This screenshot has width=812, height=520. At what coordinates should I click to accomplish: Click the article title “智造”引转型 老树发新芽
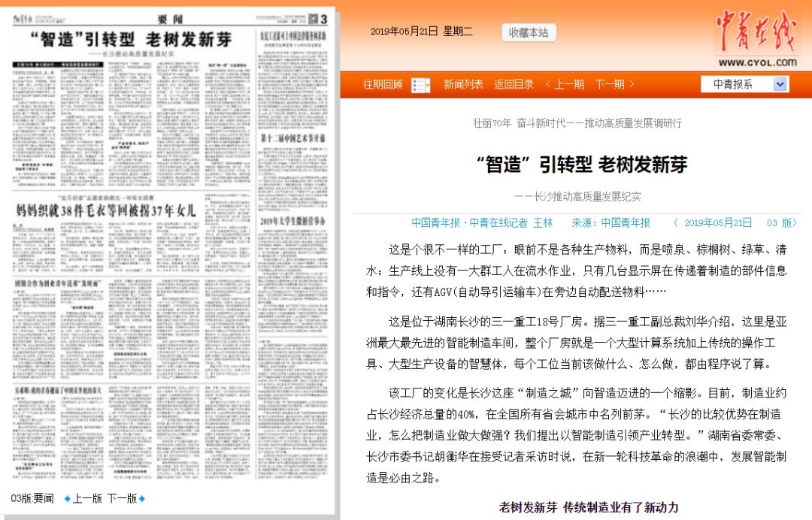pos(582,165)
